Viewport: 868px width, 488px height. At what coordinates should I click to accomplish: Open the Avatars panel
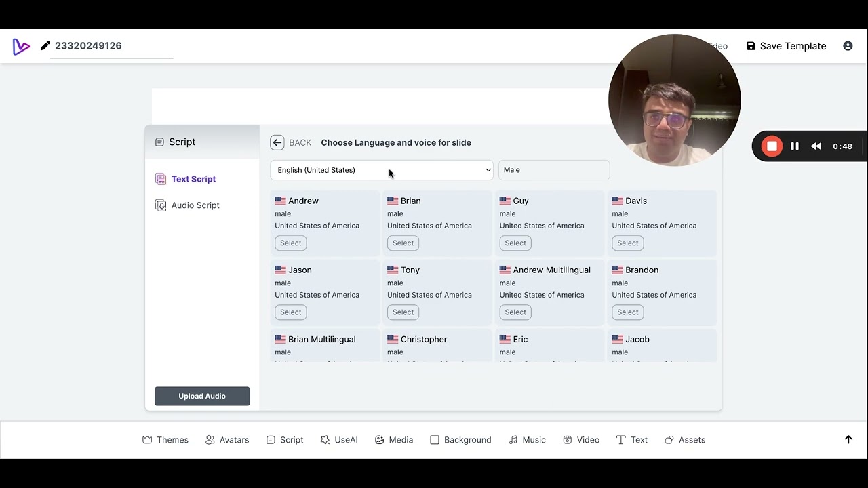point(227,440)
